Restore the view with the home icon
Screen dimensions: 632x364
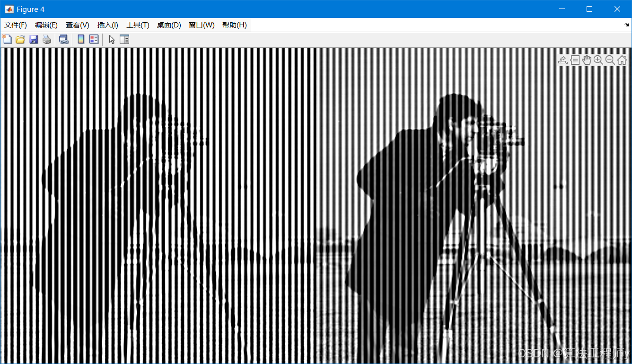(x=622, y=60)
